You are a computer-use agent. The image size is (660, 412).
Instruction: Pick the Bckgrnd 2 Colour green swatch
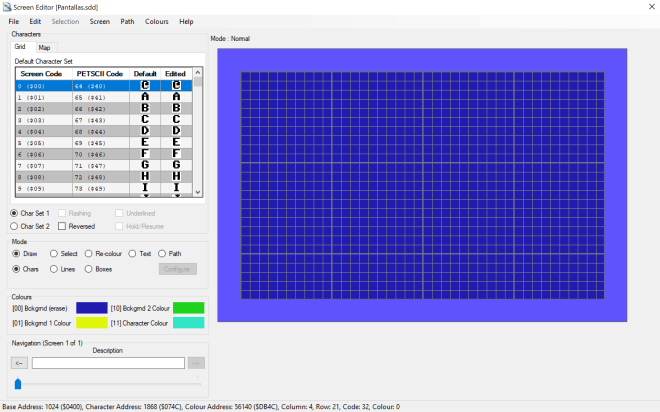click(188, 308)
